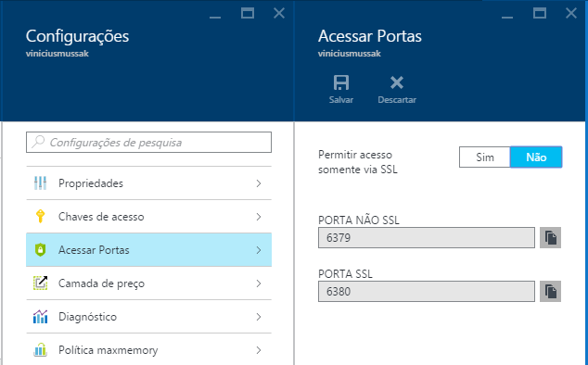Image resolution: width=588 pixels, height=365 pixels.
Task: Click the Salvar floppy disk icon
Action: pos(341,82)
